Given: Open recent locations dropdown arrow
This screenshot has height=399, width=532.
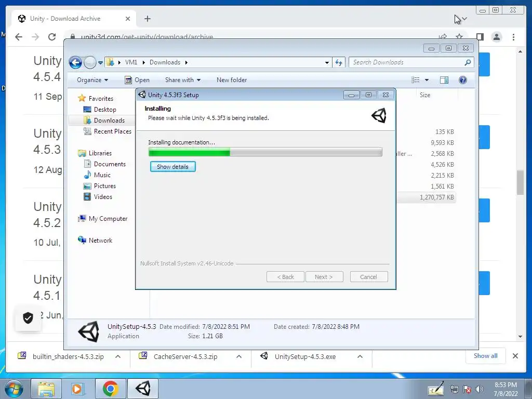Looking at the screenshot, I should [x=100, y=63].
